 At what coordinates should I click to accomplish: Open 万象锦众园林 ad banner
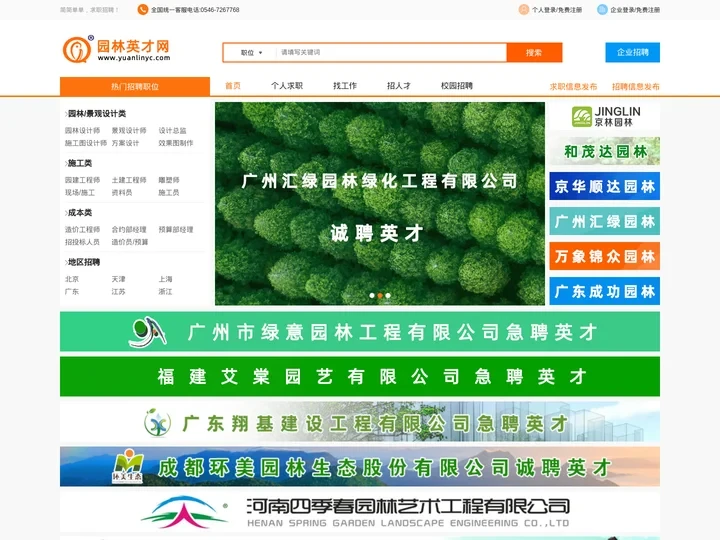click(x=605, y=256)
